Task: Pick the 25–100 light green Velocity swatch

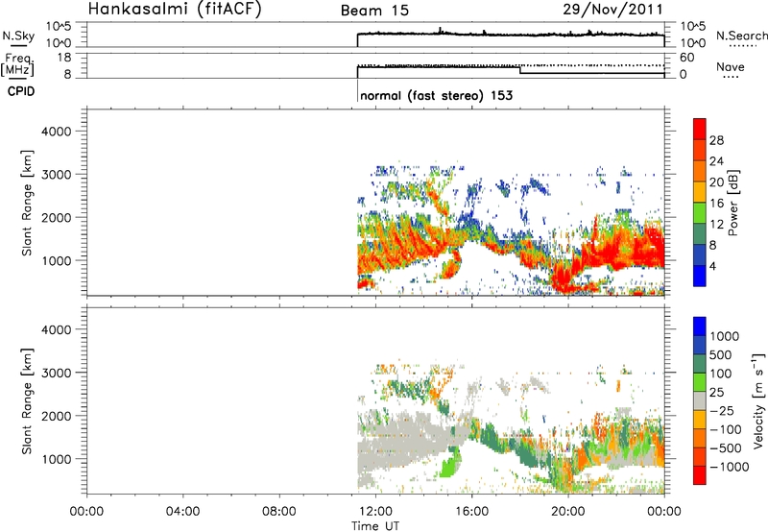Action: tap(700, 382)
